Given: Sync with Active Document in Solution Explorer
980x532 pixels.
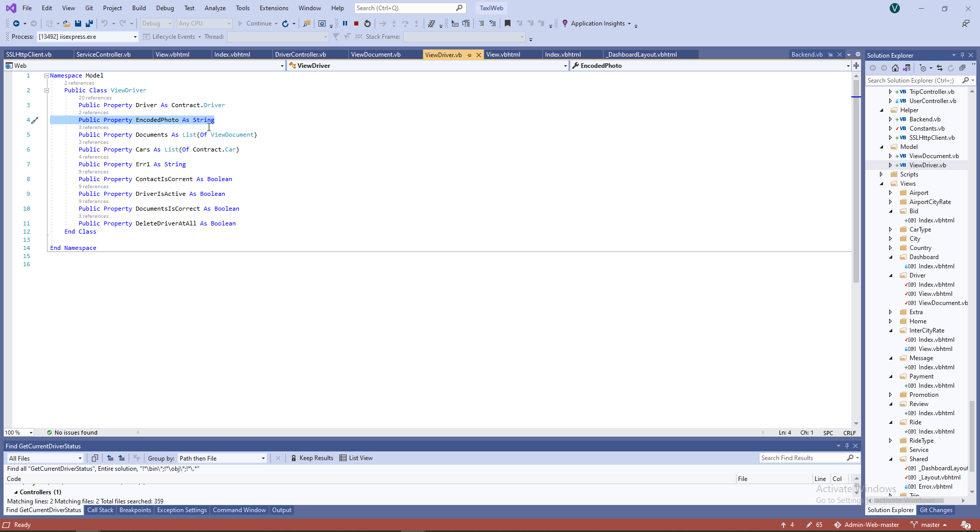Looking at the screenshot, I should tap(940, 68).
